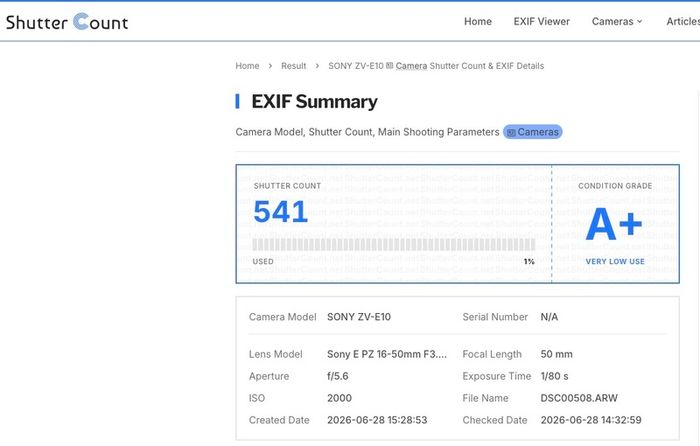The height and width of the screenshot is (446, 700).
Task: Click the CONDITION GRADE label
Action: pyautogui.click(x=615, y=186)
